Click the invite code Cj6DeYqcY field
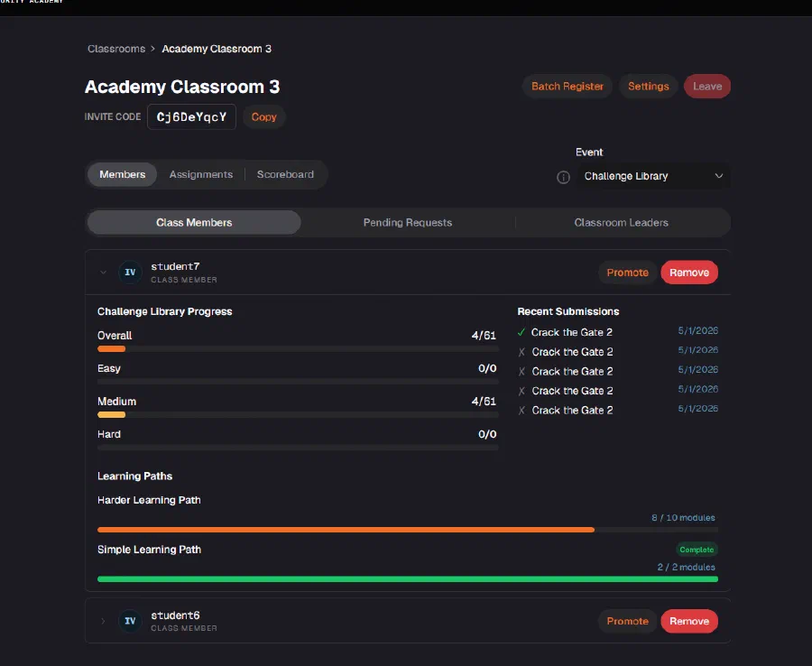Viewport: 812px width, 666px height. [x=191, y=117]
